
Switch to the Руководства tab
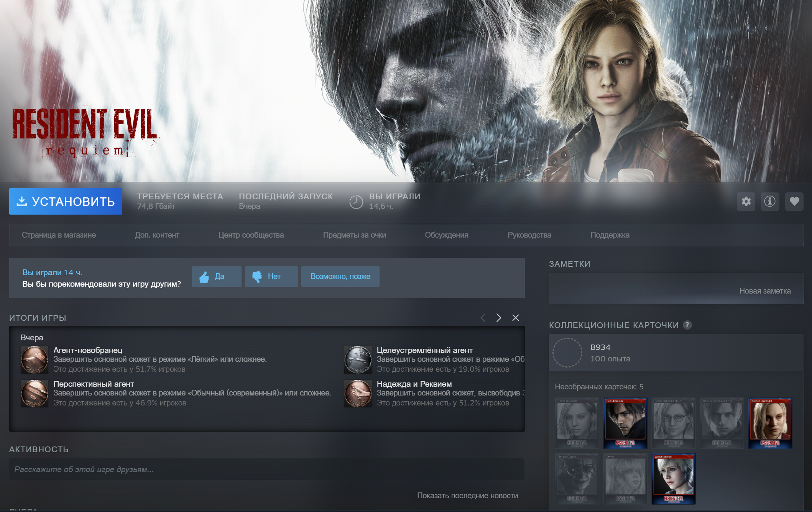pos(529,235)
